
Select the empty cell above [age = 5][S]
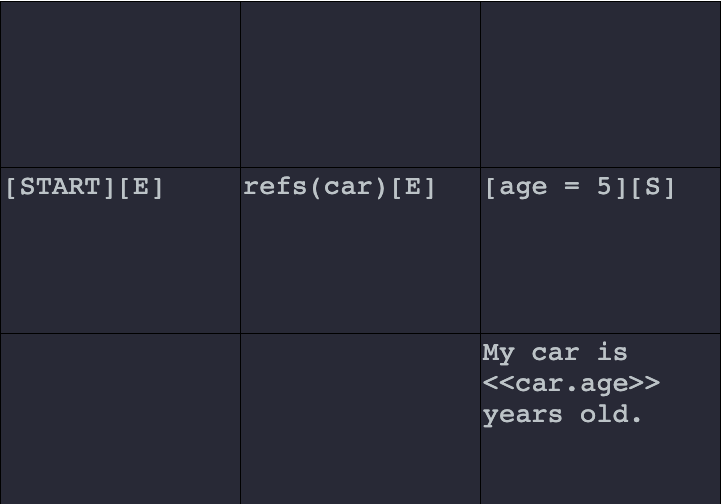(x=600, y=85)
